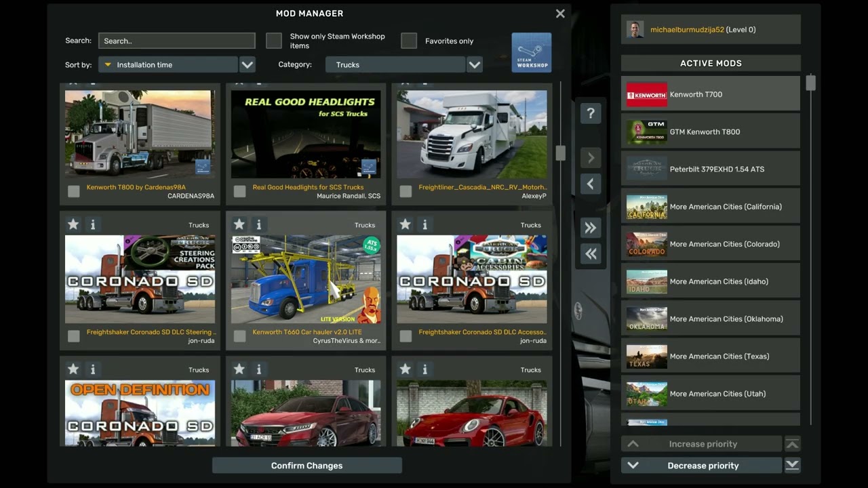Select More American Cities (Colorado)
Viewport: 868px width, 488px height.
tap(711, 244)
